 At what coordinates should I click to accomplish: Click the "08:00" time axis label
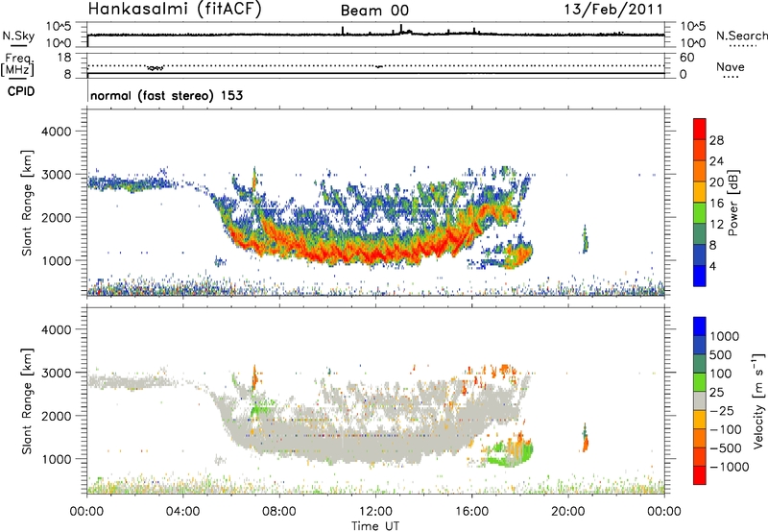pyautogui.click(x=279, y=512)
